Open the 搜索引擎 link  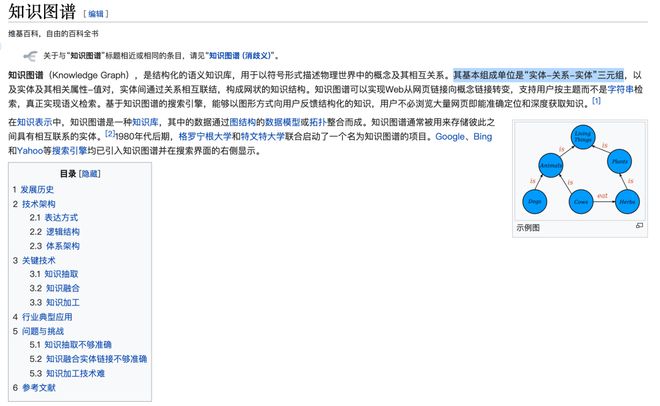coord(69,151)
